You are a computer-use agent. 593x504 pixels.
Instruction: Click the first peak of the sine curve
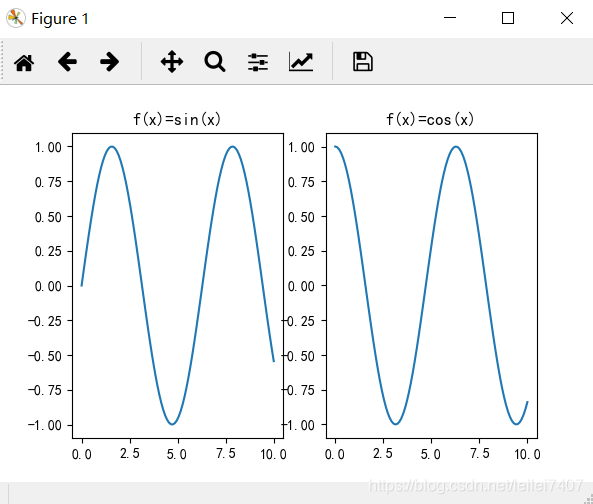[112, 147]
